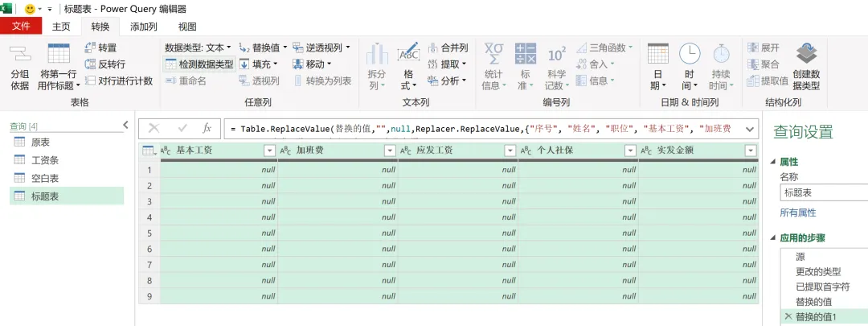Open the 替换值 (Replace Values) command

click(262, 47)
